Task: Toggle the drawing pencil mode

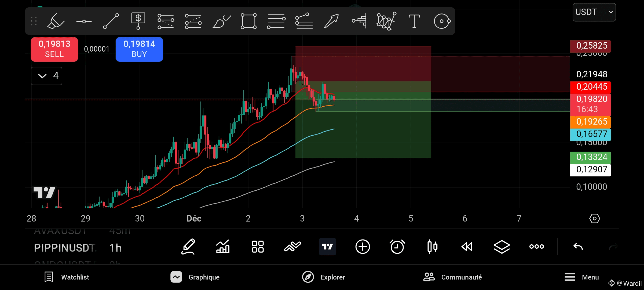Action: coord(188,247)
